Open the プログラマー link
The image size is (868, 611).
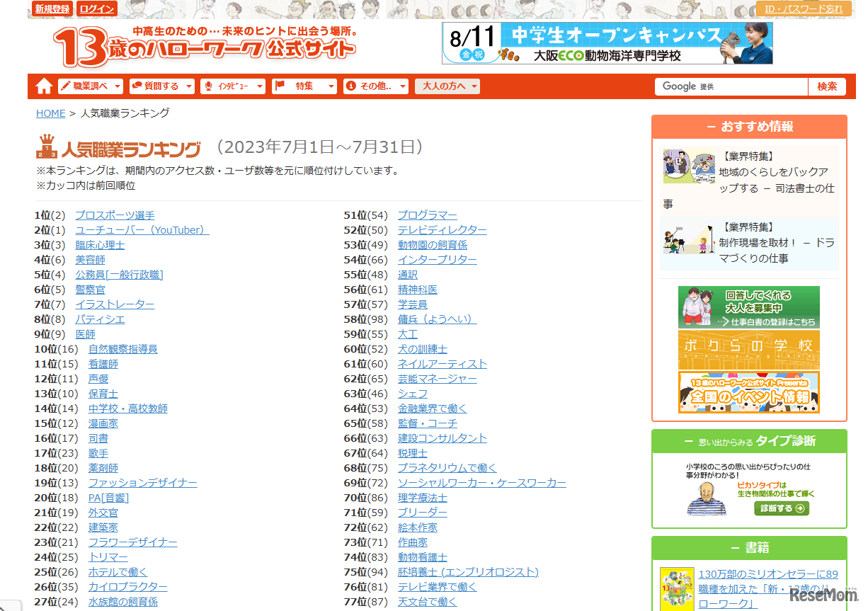pyautogui.click(x=428, y=215)
